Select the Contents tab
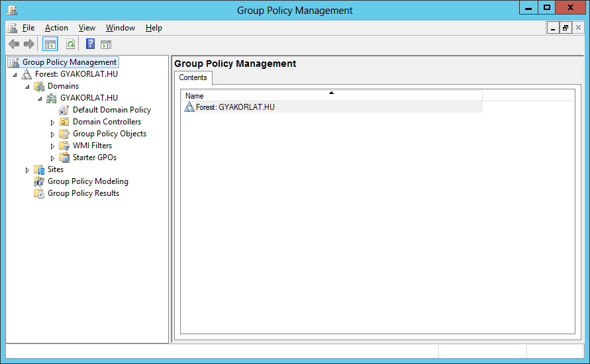This screenshot has width=590, height=364. click(x=193, y=77)
